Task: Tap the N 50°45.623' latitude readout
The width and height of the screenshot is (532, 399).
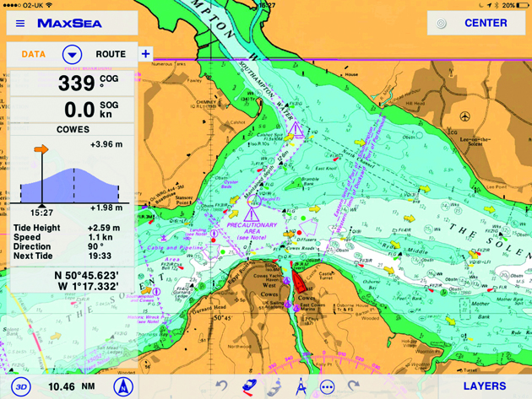Action: click(x=86, y=276)
